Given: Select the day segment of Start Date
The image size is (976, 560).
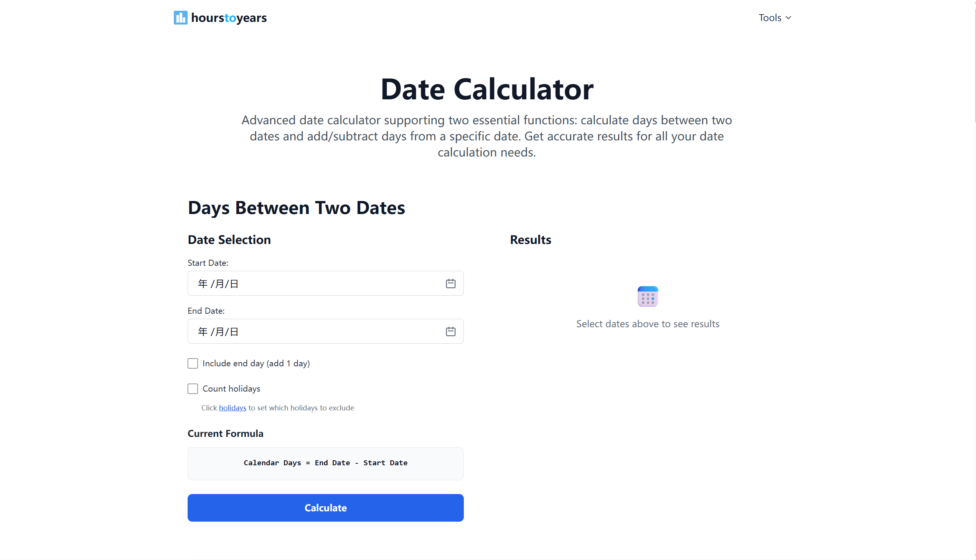Looking at the screenshot, I should pos(234,284).
